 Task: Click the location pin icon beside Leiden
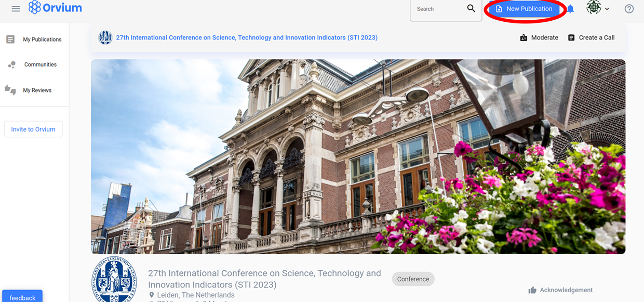[152, 295]
